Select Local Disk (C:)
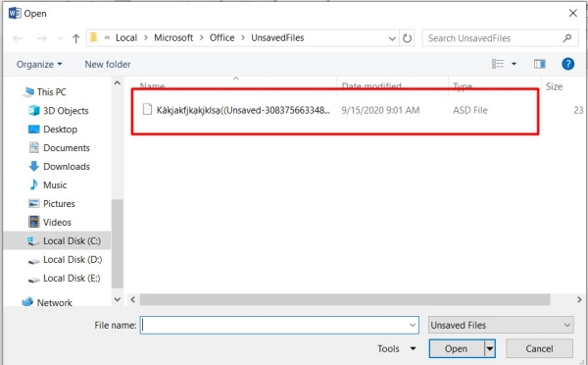Viewport: 588px width, 365px height. coord(57,240)
